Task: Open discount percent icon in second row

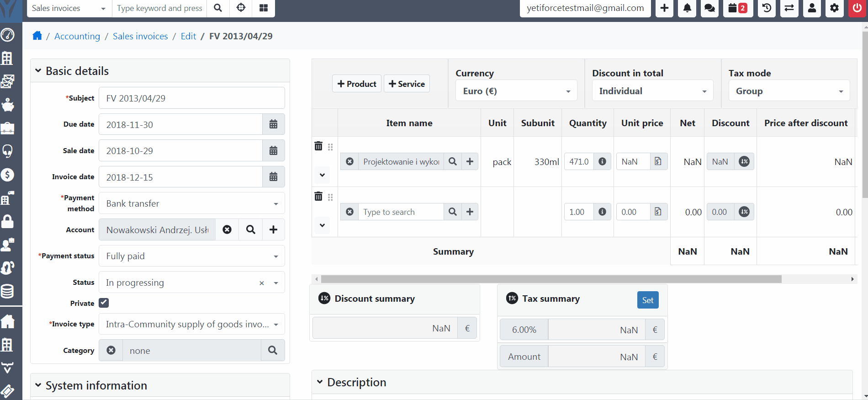Action: click(744, 212)
